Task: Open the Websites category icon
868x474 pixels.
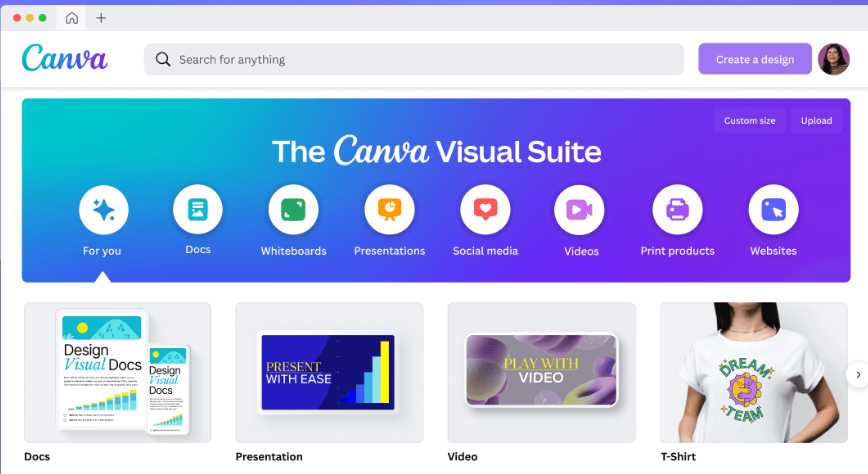Action: coord(773,210)
